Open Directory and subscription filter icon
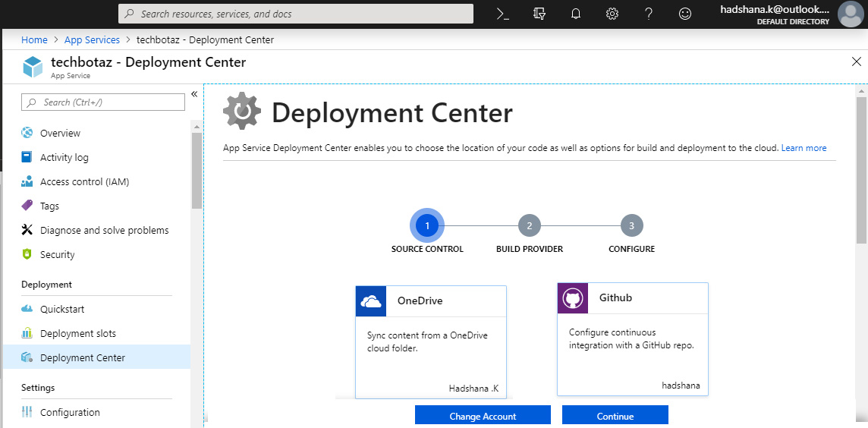868x428 pixels. coord(539,14)
